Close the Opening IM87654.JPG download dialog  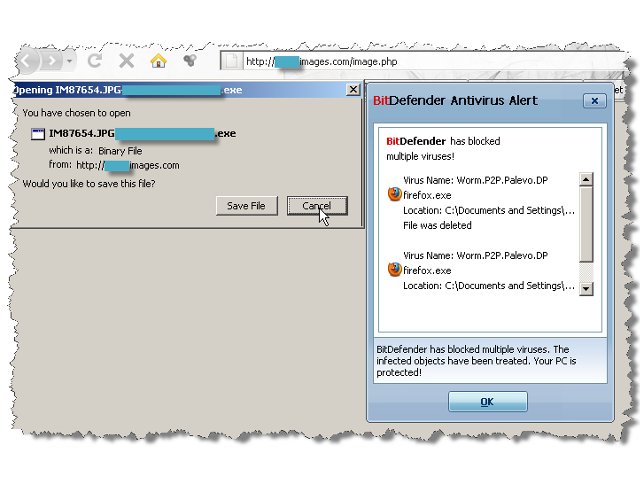[352, 89]
